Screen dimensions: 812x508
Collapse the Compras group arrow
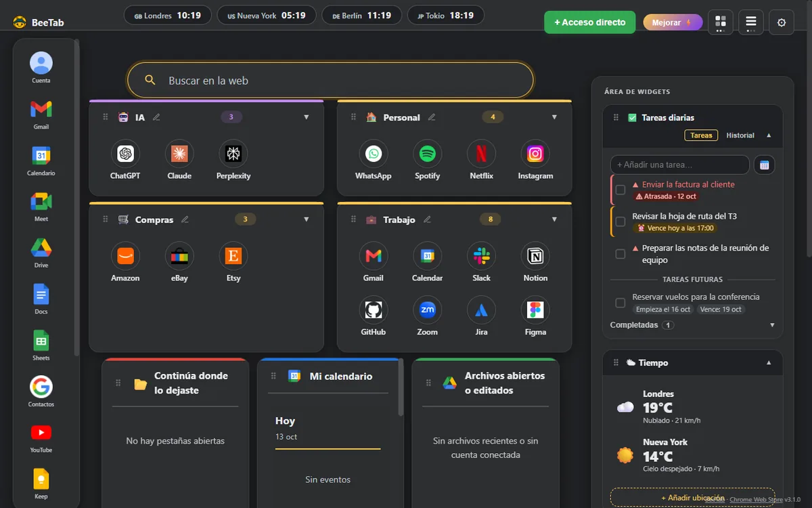coord(307,219)
